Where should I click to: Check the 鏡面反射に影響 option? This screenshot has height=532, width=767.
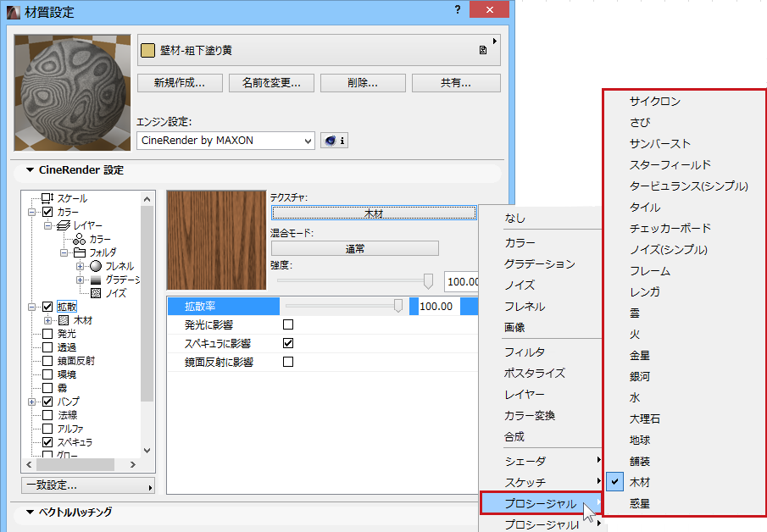(x=288, y=362)
